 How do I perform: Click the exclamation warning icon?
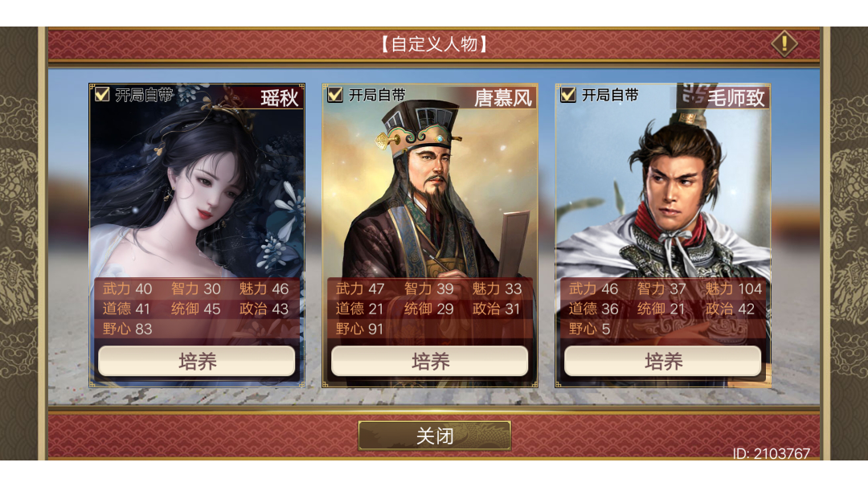pos(784,43)
